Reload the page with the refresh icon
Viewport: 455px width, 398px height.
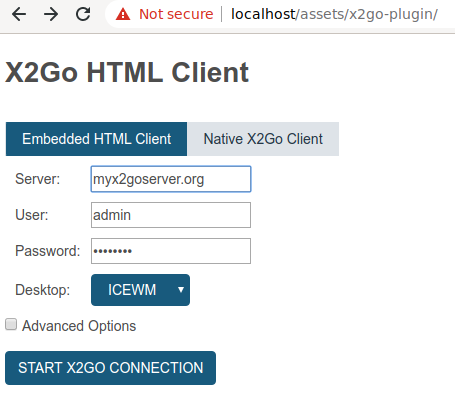[x=83, y=14]
